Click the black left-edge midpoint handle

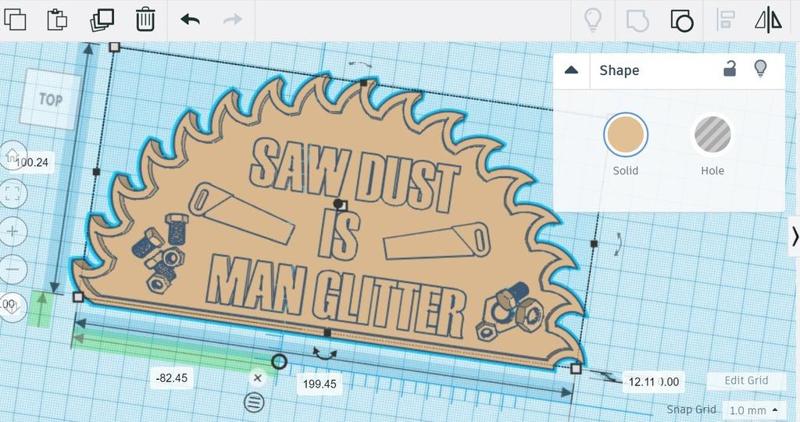pos(96,172)
